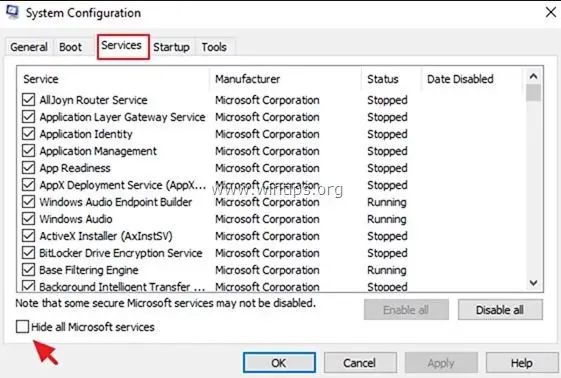Viewport: 561px width, 378px height.
Task: Open Help for System Configuration
Action: [522, 363]
